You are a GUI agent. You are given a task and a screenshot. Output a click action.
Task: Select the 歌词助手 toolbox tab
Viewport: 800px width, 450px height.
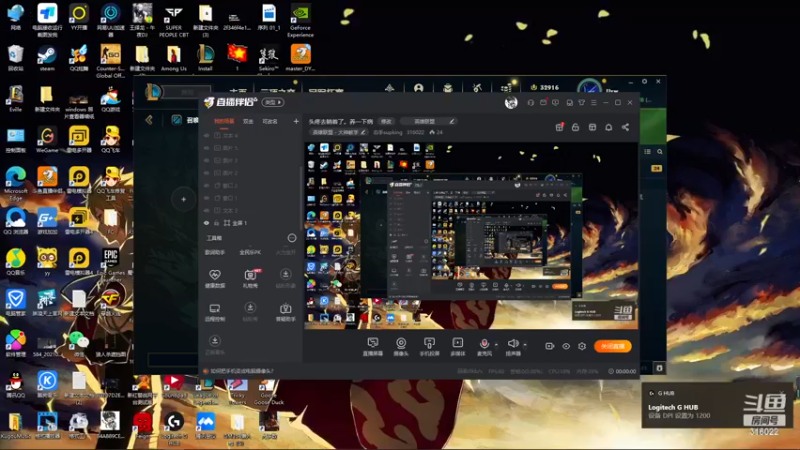coord(215,252)
